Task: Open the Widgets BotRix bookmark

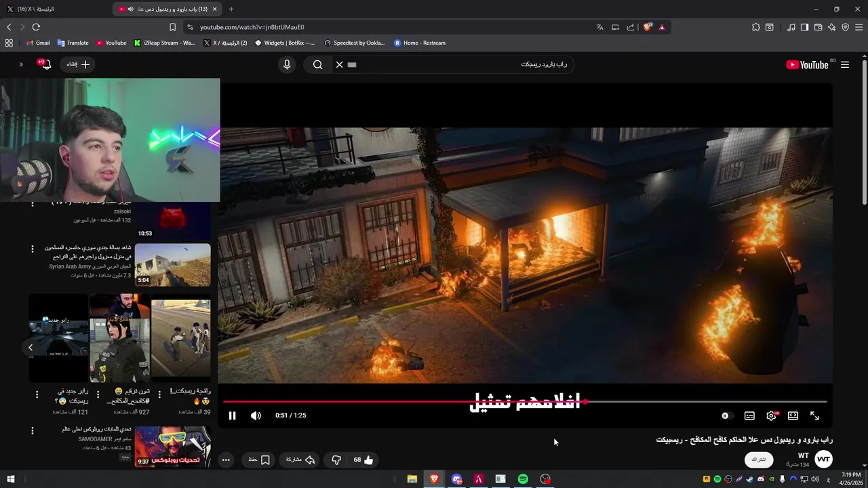Action: (285, 43)
